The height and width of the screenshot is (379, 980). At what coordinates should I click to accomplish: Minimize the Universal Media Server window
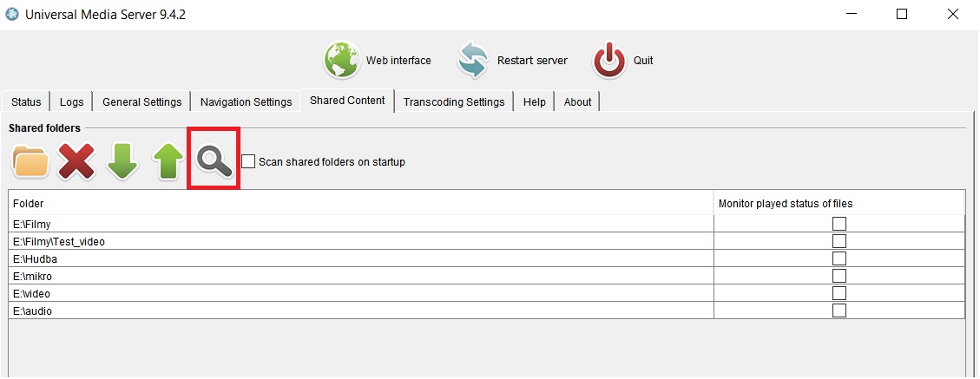click(851, 15)
